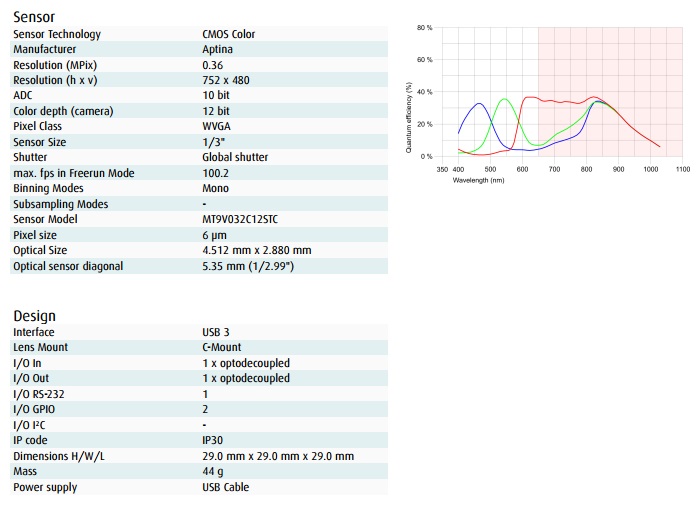Click the 'Color depth (camera)' label

pyautogui.click(x=63, y=111)
